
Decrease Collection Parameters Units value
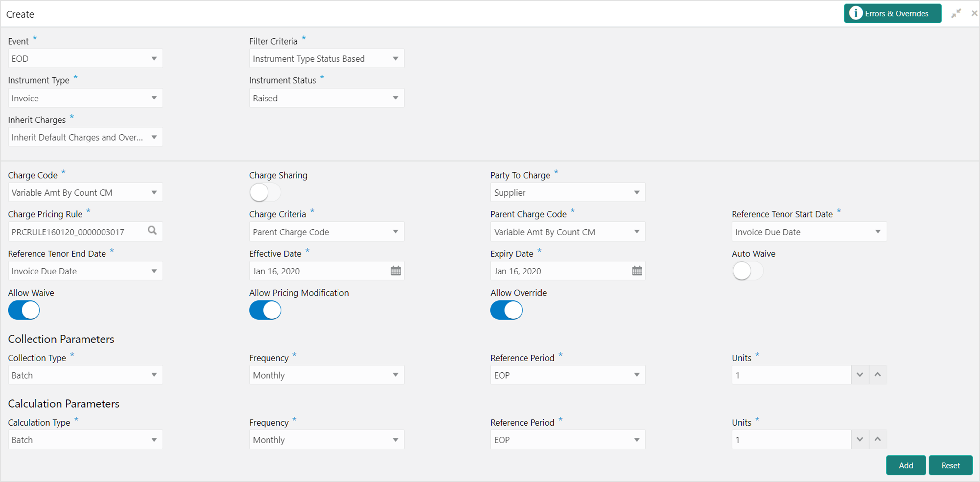click(x=859, y=375)
